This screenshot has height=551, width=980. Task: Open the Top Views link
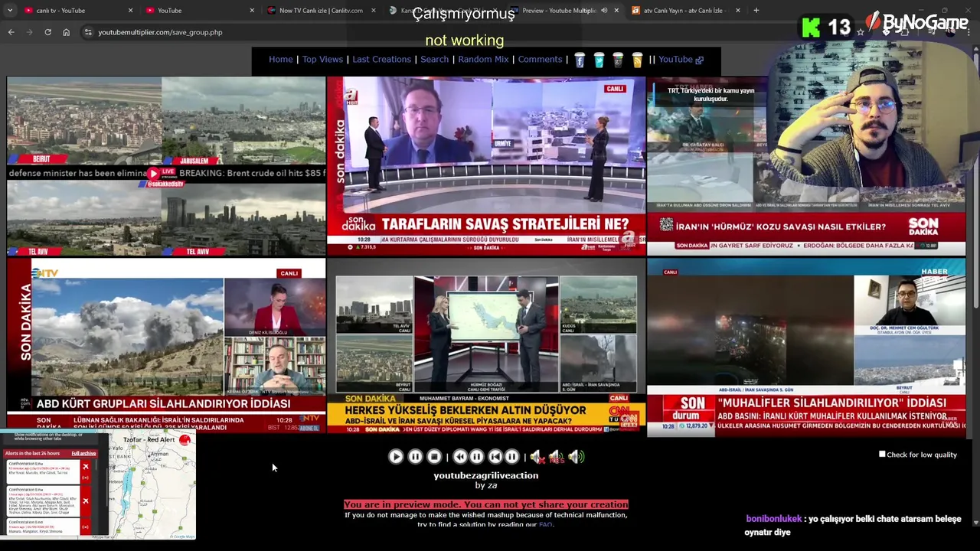322,60
